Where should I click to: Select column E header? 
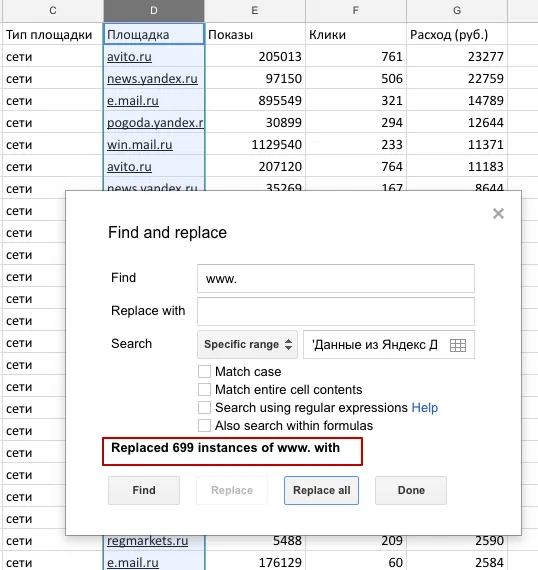255,11
